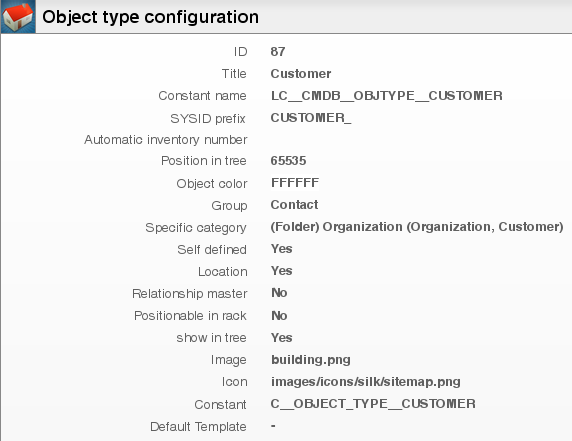
Task: Click the C__OBJECT_TYPE__CUSTOMER constant value
Action: click(373, 404)
